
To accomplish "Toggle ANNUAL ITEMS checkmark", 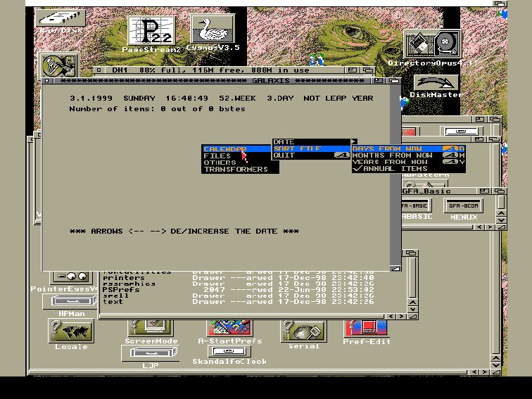I will (408, 169).
